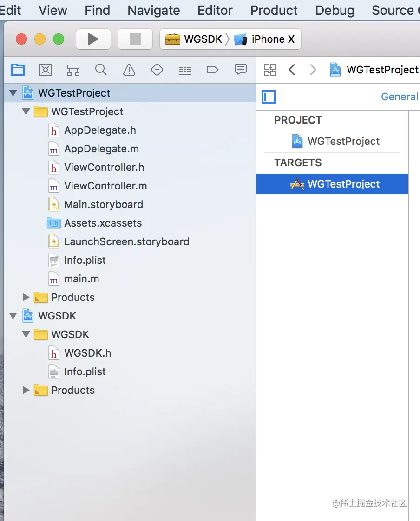
Task: Minimize the window with yellow button
Action: [40, 39]
